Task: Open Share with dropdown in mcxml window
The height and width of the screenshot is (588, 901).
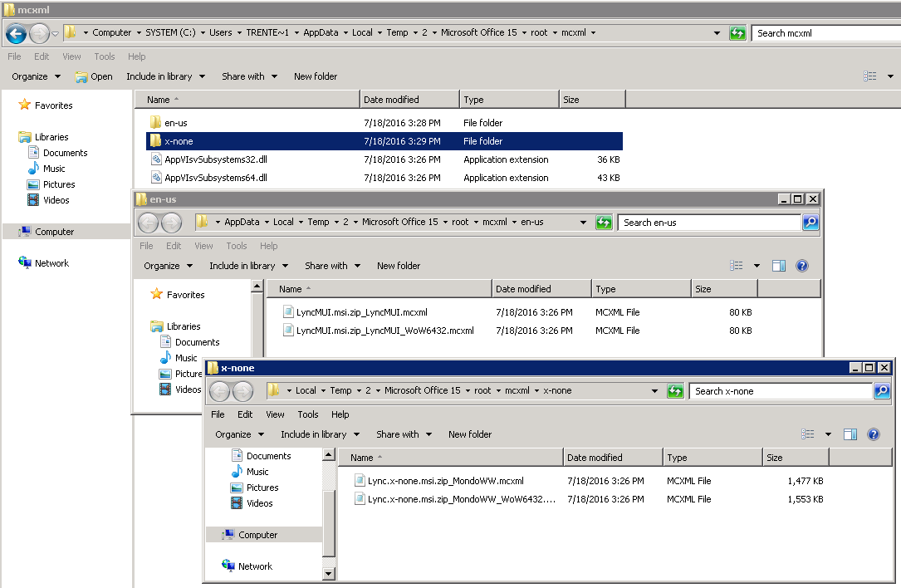Action: point(249,76)
